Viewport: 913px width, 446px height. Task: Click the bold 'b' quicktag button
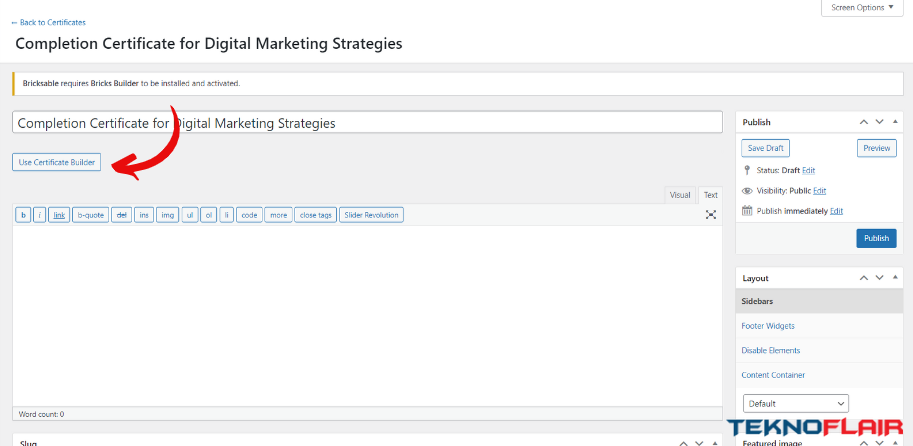coord(23,215)
